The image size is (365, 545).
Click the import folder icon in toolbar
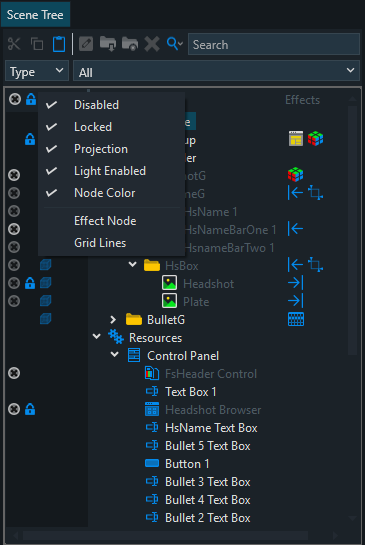[108, 44]
